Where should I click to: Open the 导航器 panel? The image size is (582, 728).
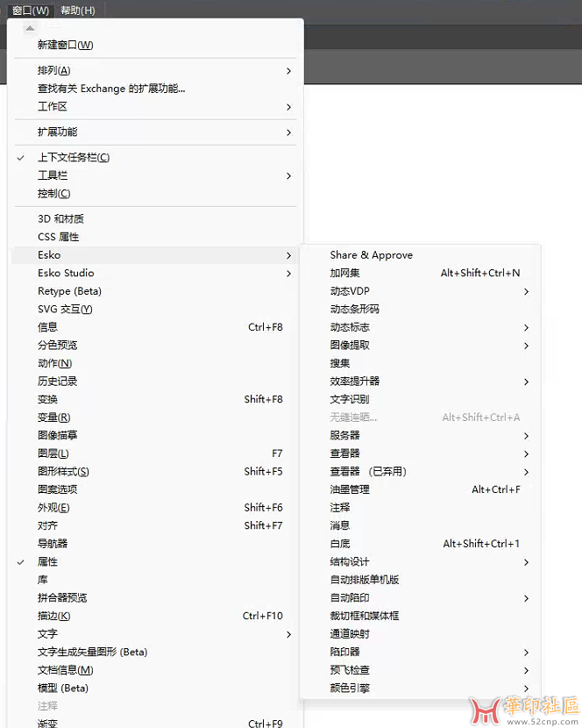(155, 544)
